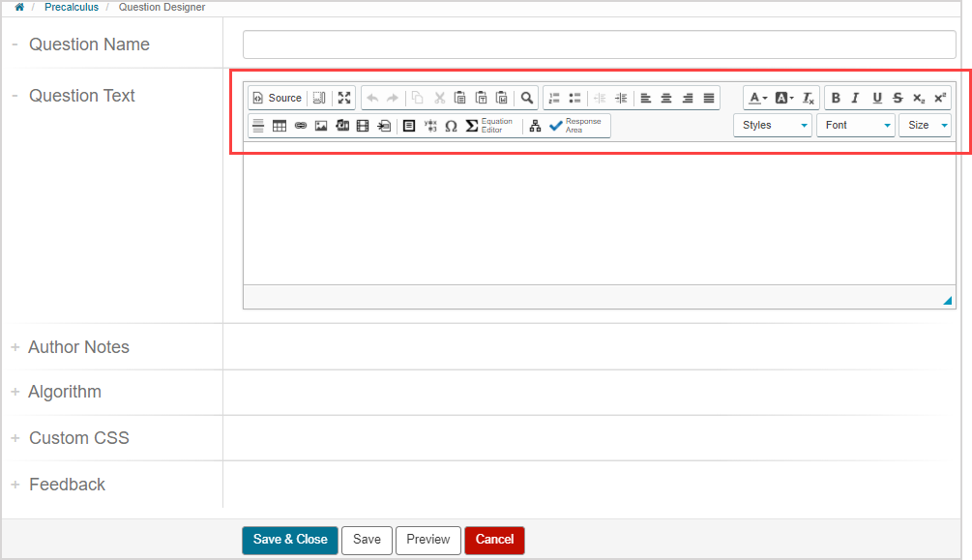
Task: Open the Equation Editor
Action: [489, 126]
